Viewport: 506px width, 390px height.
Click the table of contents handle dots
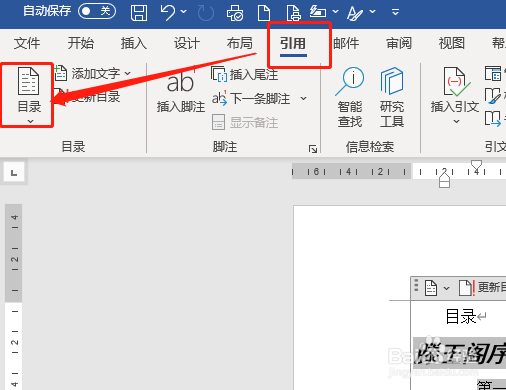tap(416, 286)
